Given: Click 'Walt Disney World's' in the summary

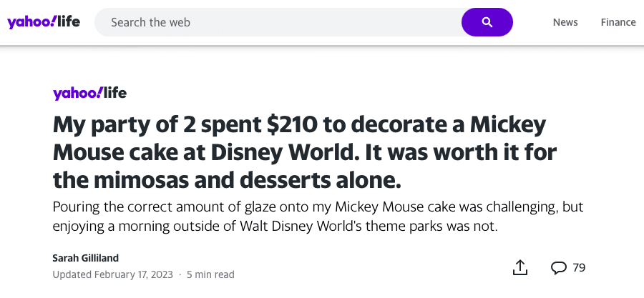Looking at the screenshot, I should [x=296, y=227].
